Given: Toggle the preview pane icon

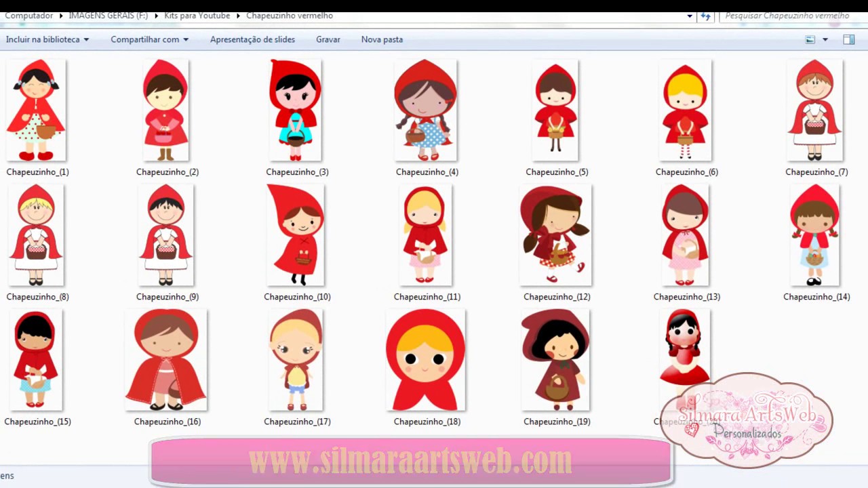Looking at the screenshot, I should coord(849,39).
